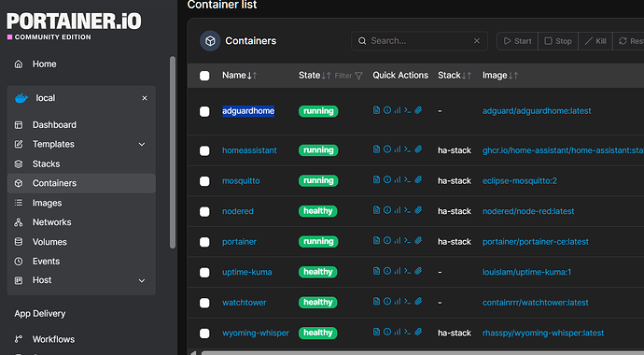The height and width of the screenshot is (355, 644).
Task: Open logs icon for adguardhome container
Action: 376,110
